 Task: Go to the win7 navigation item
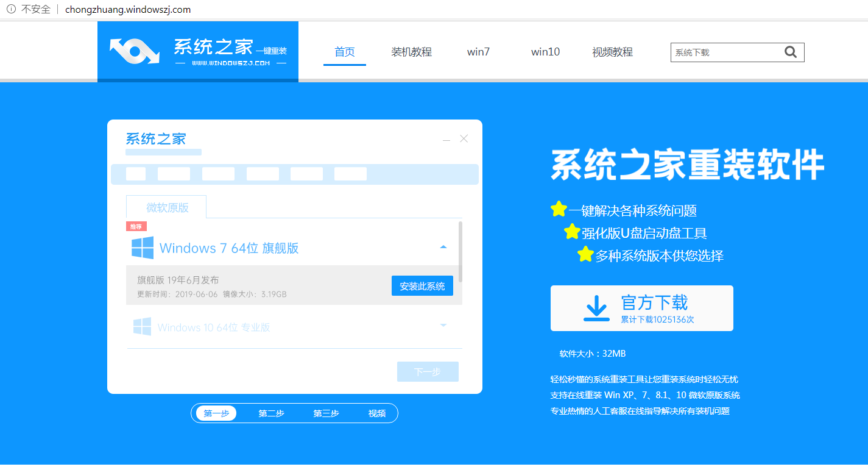pos(478,52)
